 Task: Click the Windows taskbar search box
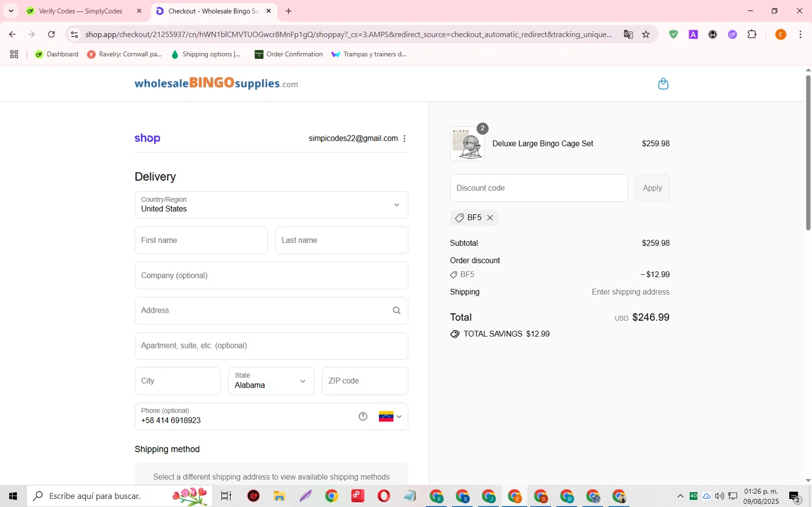click(120, 496)
